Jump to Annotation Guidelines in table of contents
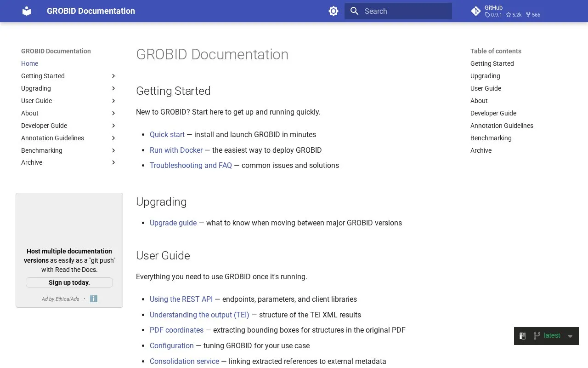Viewport: 588px width, 368px height. (502, 126)
